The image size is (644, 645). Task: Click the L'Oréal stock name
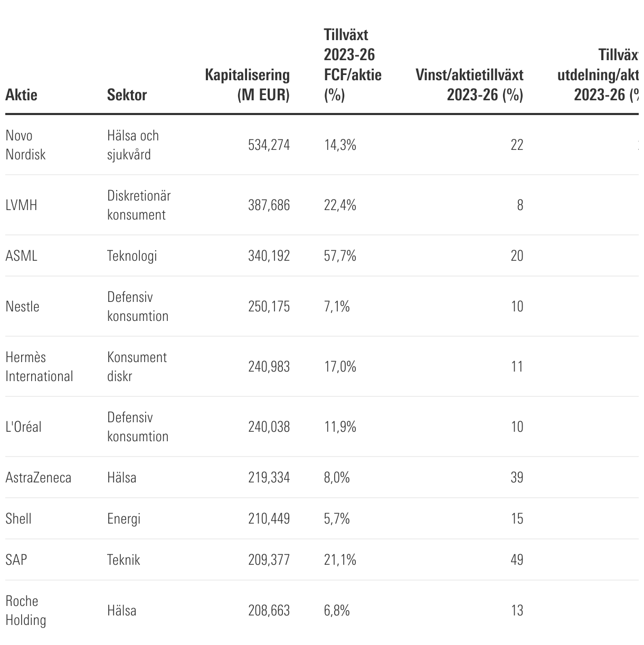point(23,427)
